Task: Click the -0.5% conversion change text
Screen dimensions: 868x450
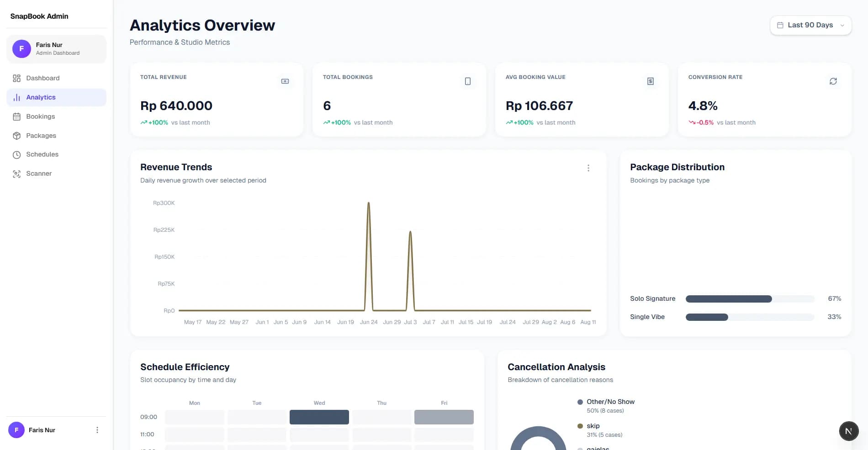Action: pos(705,122)
